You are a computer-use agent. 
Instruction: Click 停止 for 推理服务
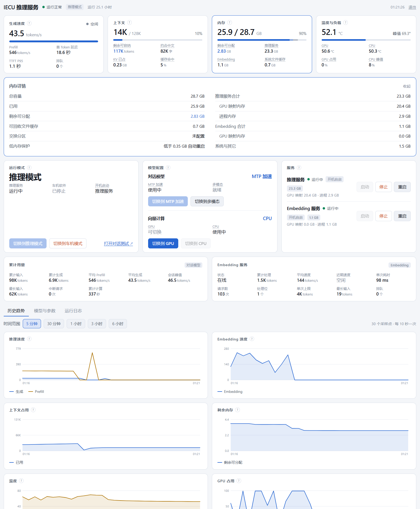384,187
